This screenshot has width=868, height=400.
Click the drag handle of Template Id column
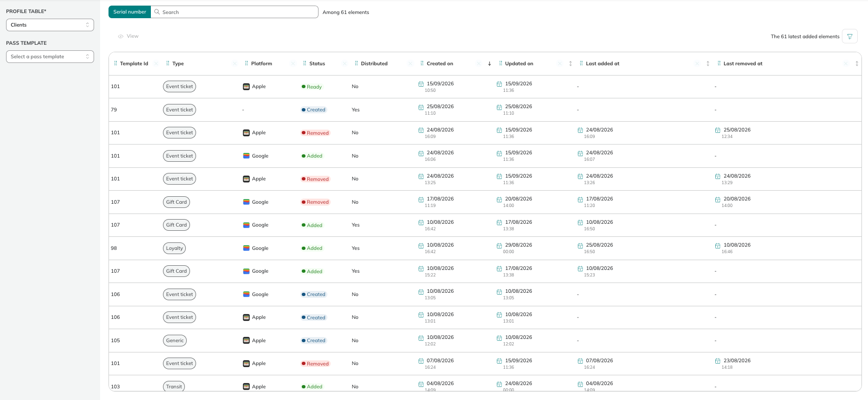coord(115,63)
